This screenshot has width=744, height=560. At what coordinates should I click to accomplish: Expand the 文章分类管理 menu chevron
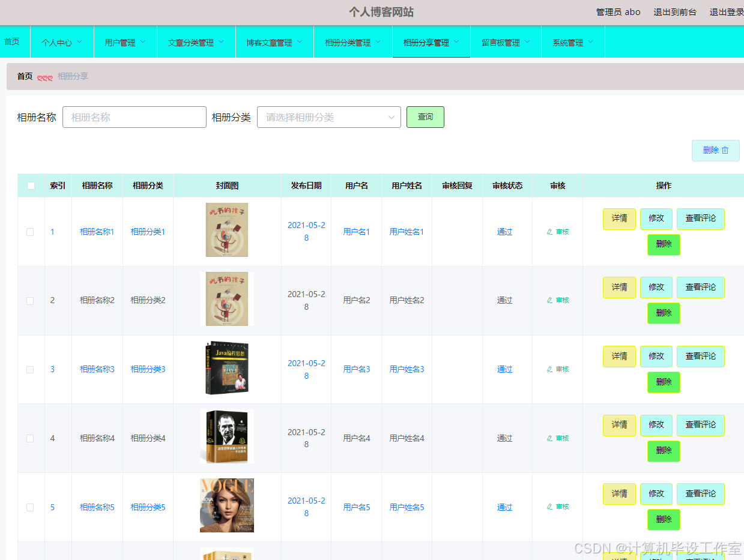(x=221, y=42)
